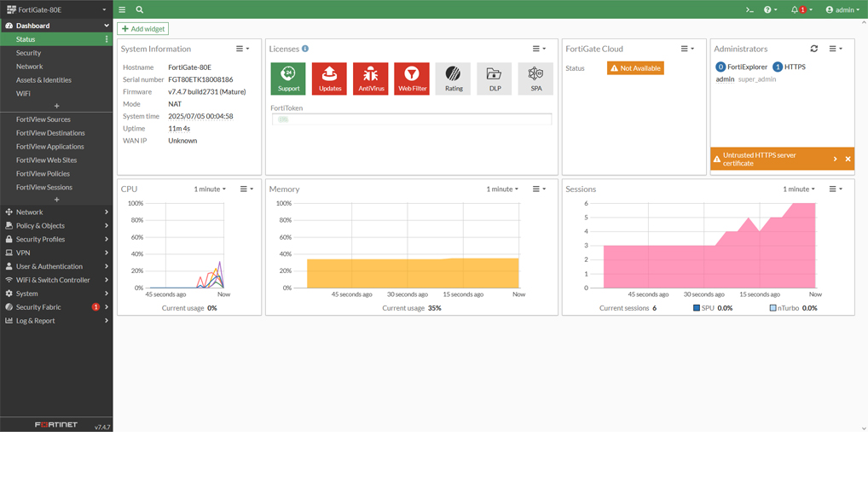Click the admin administrator entry

pos(725,79)
